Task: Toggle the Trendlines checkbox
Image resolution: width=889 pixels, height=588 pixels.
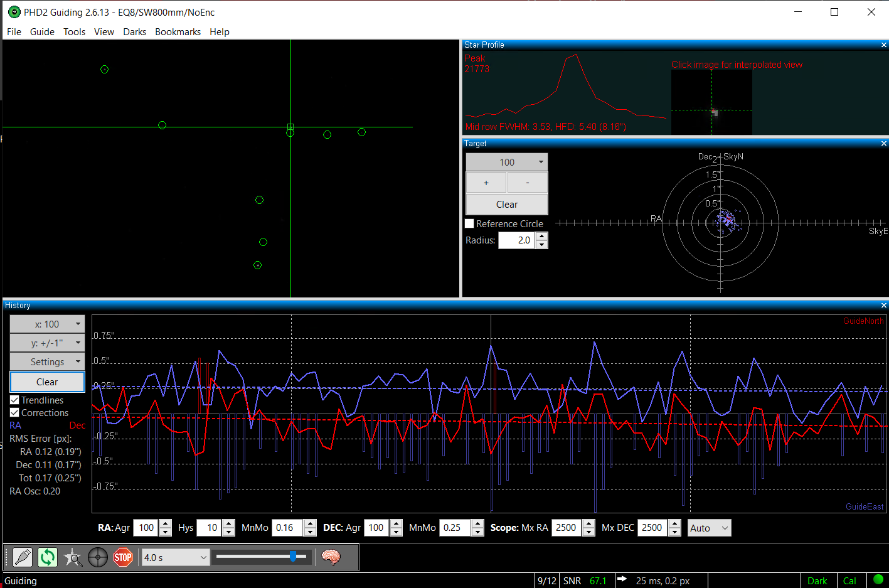Action: pos(14,400)
